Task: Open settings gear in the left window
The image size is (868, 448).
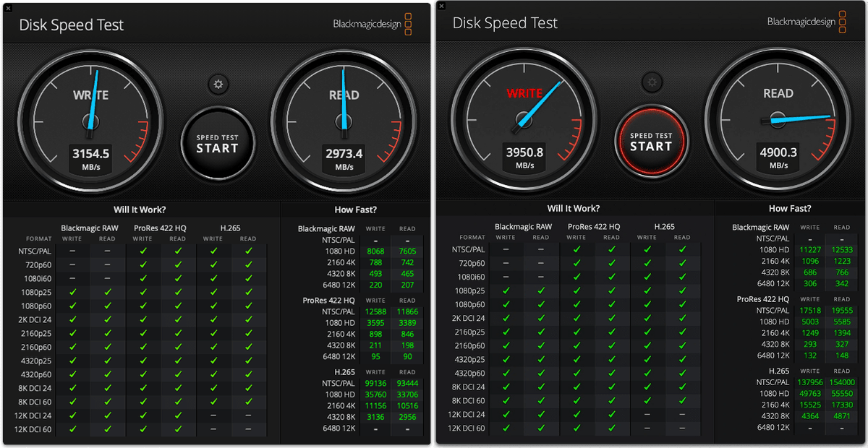Action: [217, 85]
